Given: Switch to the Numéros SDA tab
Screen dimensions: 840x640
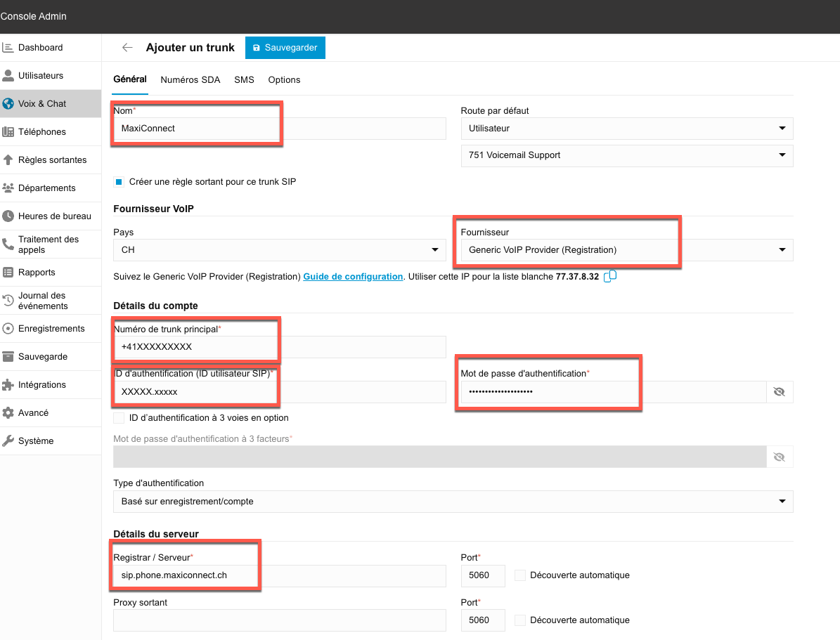Looking at the screenshot, I should point(190,80).
